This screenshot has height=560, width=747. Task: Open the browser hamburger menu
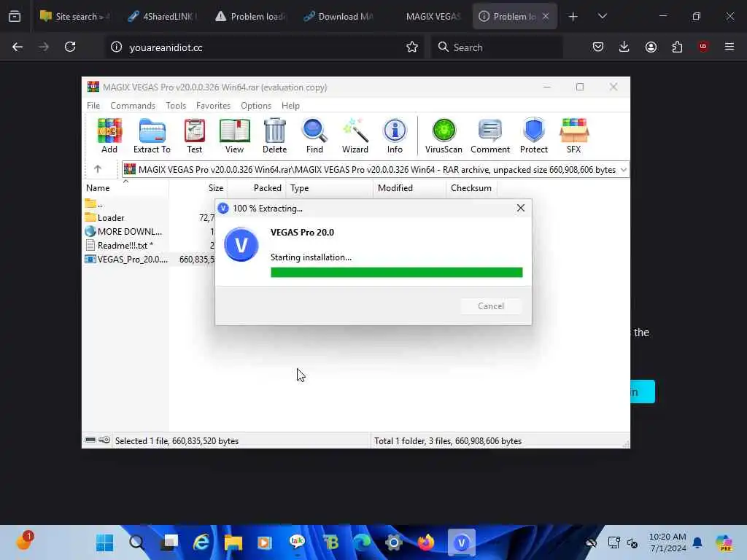coord(729,47)
